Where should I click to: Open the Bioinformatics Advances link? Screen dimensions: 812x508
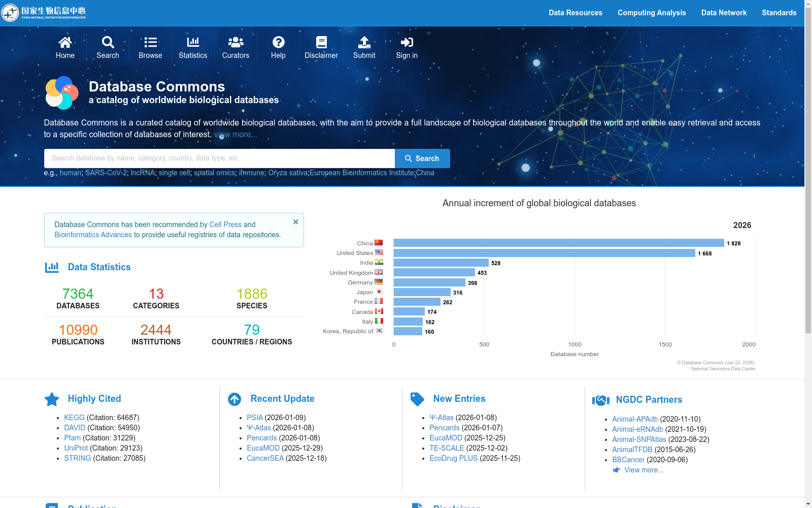coord(93,235)
